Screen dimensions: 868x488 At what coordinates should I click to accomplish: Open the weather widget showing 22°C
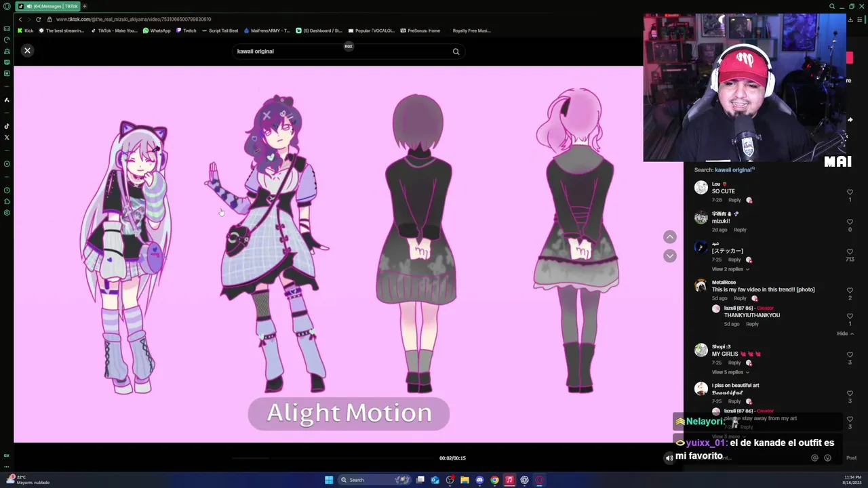(27, 479)
